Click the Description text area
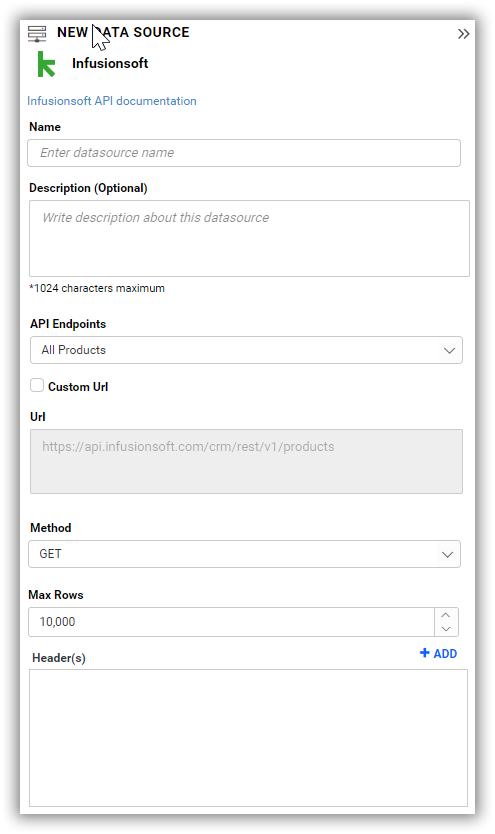The height and width of the screenshot is (834, 495). (x=249, y=238)
